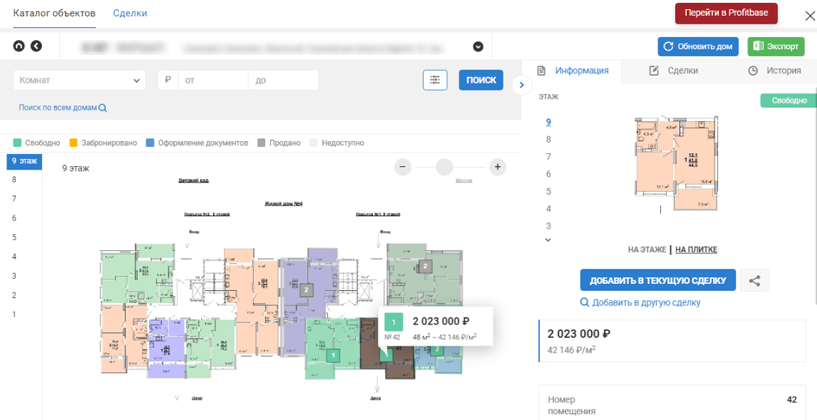The image size is (817, 420).
Task: Select floor 6 in the left floor list
Action: click(x=14, y=218)
